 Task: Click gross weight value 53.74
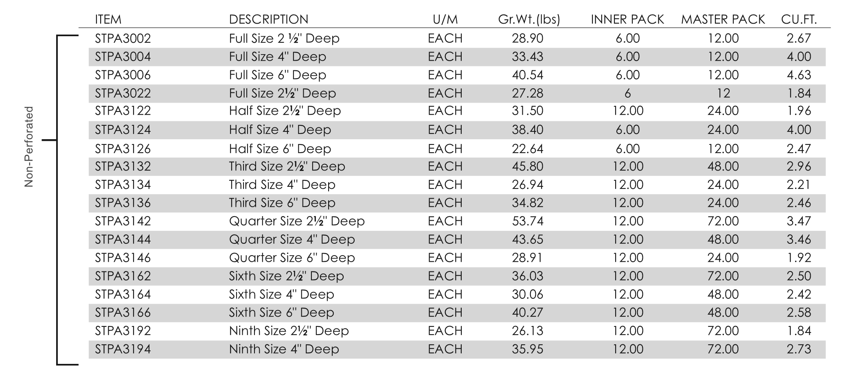(x=527, y=221)
